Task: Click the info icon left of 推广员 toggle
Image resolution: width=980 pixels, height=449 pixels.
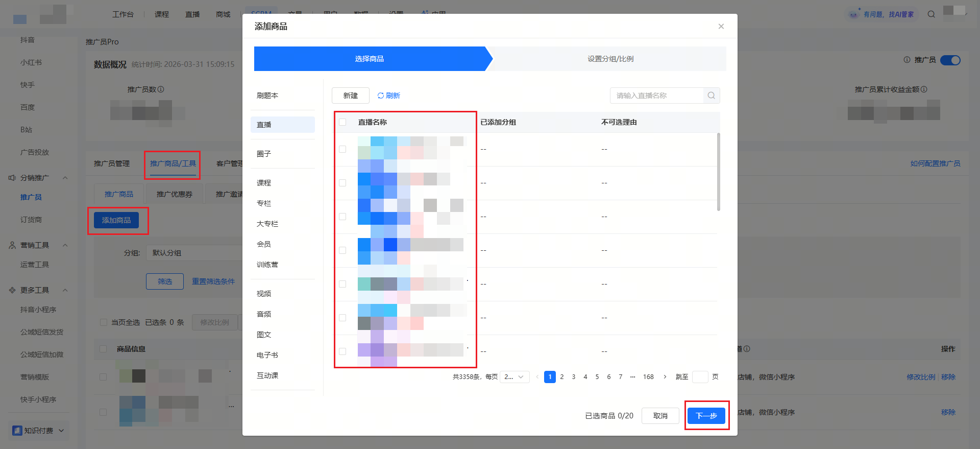Action: tap(907, 60)
